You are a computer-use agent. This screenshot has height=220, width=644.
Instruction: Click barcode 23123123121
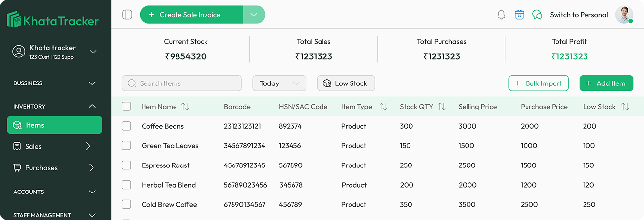click(242, 126)
